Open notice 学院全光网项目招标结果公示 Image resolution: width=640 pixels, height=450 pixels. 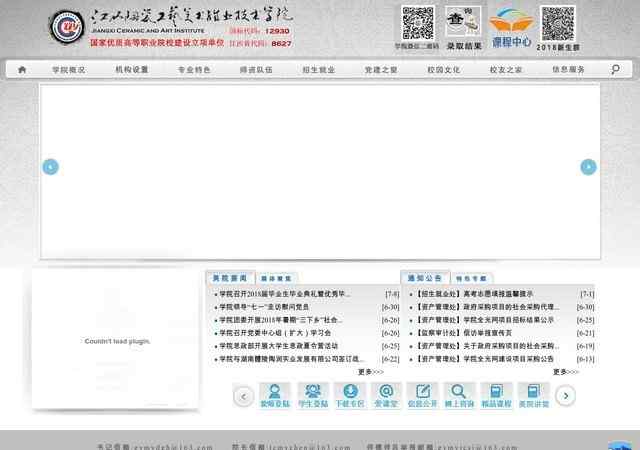click(484, 320)
